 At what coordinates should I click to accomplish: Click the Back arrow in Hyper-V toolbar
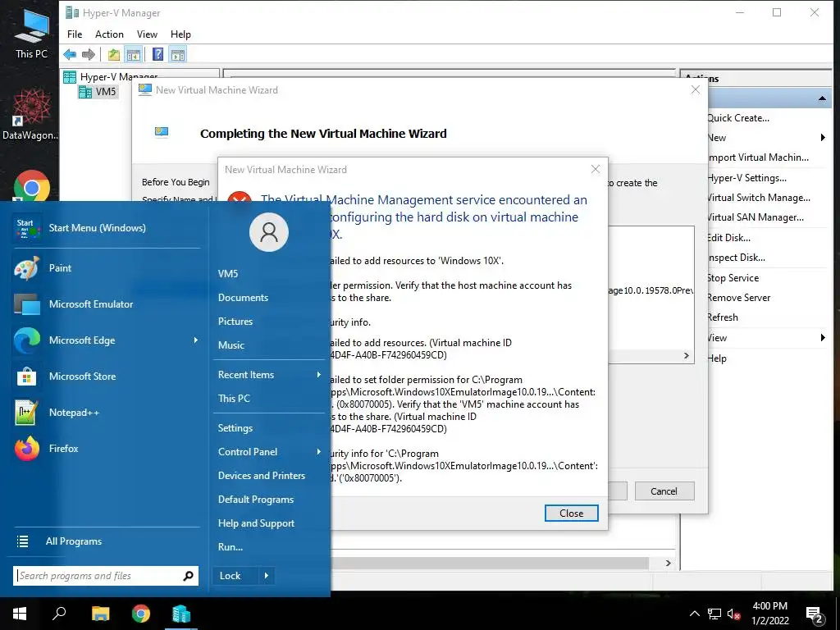click(x=70, y=54)
